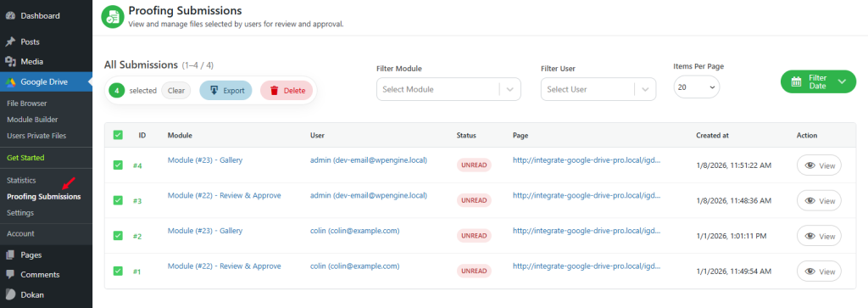Viewport: 868px width, 308px height.
Task: Open Module (#22) - Review & Approve in row #1
Action: [x=224, y=266]
